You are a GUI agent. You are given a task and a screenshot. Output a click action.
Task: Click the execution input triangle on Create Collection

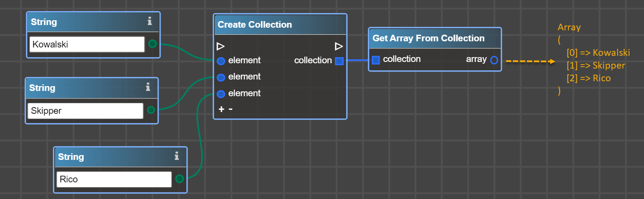[x=221, y=46]
